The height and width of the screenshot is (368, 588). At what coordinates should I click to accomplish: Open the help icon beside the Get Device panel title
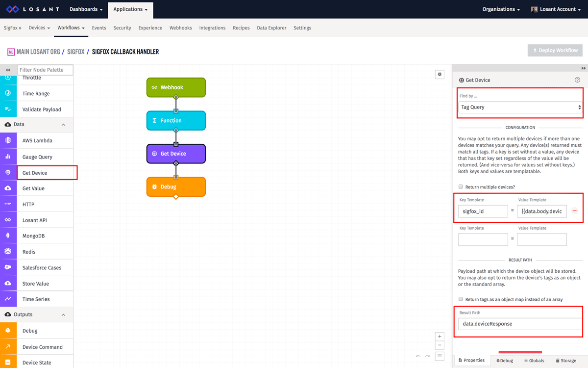point(577,80)
